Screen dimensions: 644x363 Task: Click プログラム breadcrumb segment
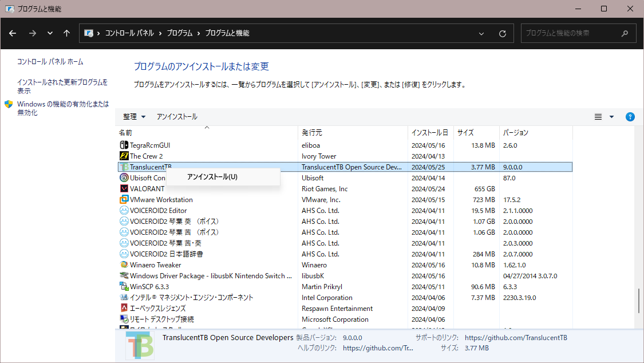coord(180,33)
